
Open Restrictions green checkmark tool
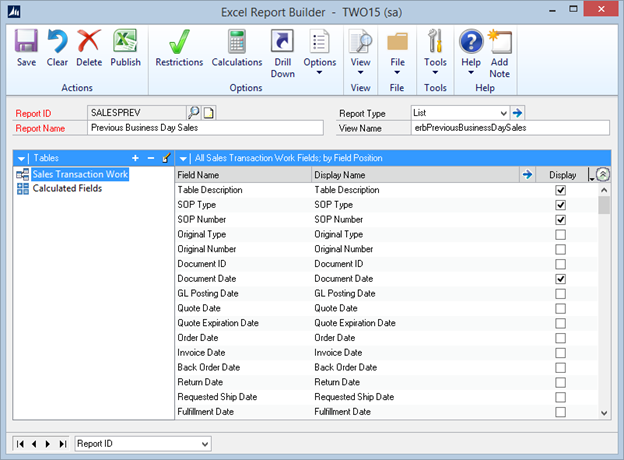(179, 41)
